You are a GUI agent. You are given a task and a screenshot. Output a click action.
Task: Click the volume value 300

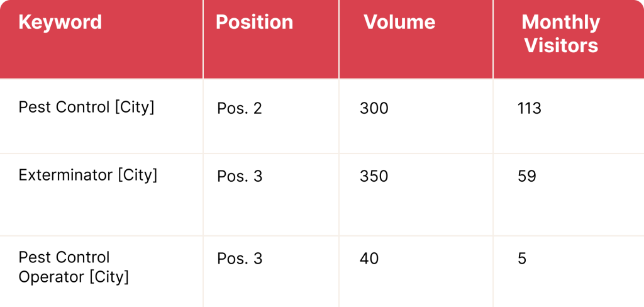(x=374, y=109)
